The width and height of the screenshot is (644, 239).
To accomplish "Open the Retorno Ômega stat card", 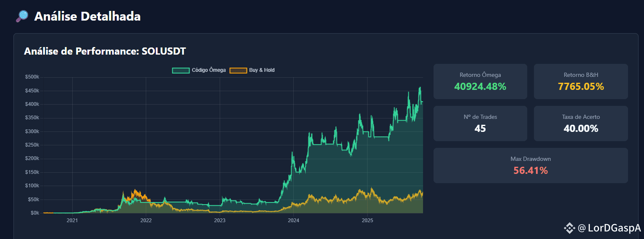I will pyautogui.click(x=480, y=81).
